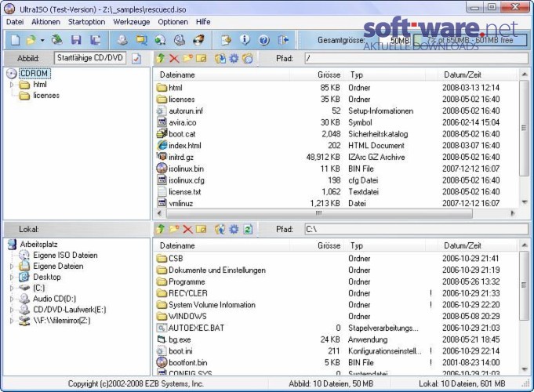Expand the \\F:\\filemirror(Z:) tree node
534x392 pixels.
point(12,321)
